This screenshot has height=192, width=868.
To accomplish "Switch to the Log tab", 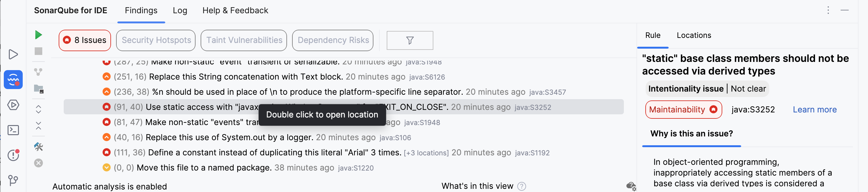I will tap(179, 10).
